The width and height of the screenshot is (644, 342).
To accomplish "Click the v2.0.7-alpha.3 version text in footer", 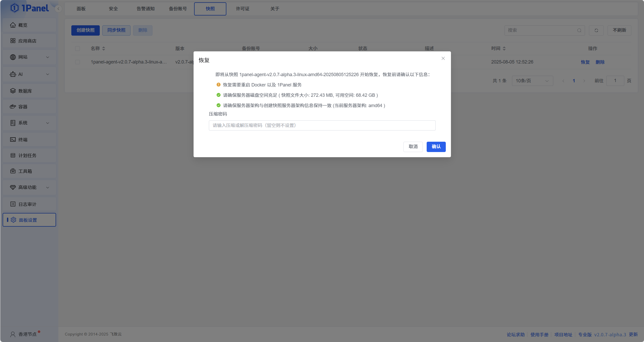I will pyautogui.click(x=610, y=335).
